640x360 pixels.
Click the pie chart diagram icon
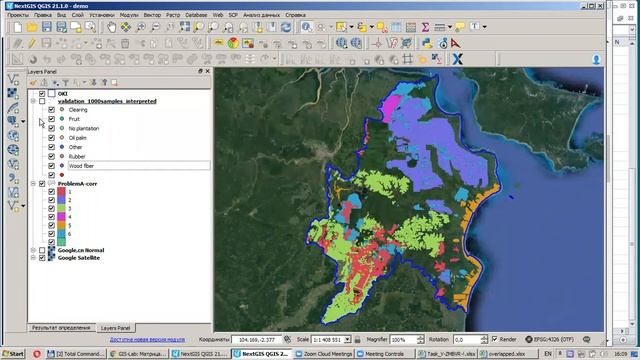[233, 43]
